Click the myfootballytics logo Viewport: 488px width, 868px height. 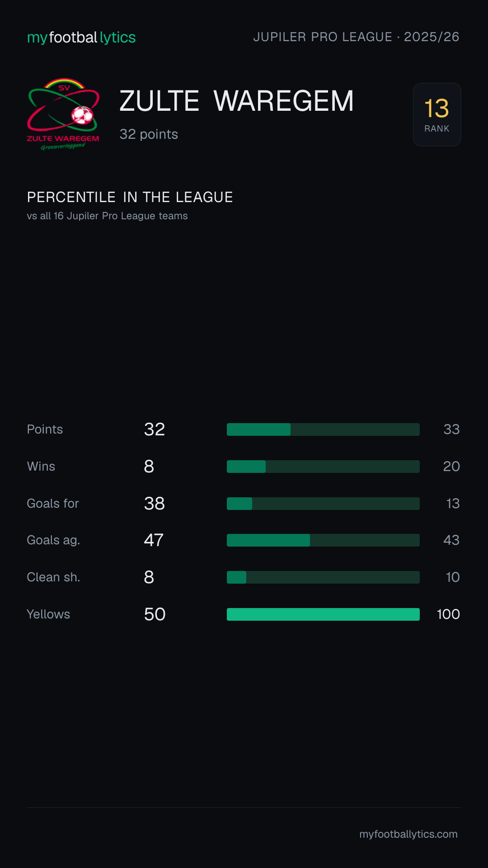(81, 37)
